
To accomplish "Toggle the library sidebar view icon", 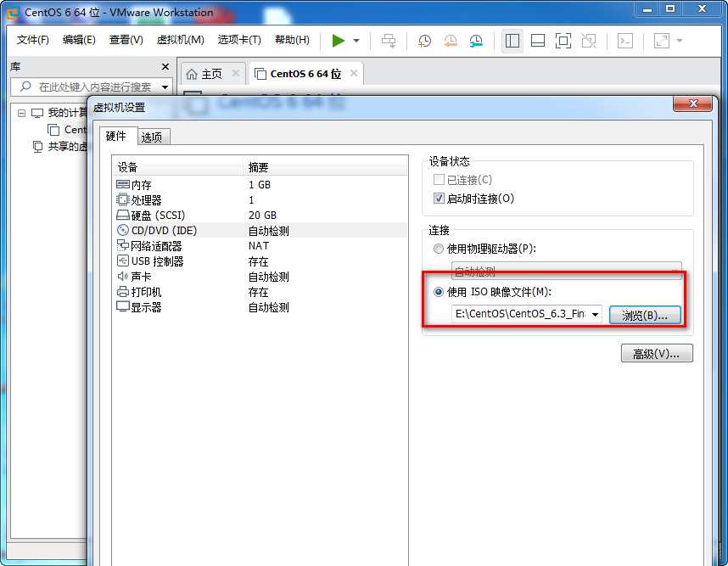I will (512, 41).
